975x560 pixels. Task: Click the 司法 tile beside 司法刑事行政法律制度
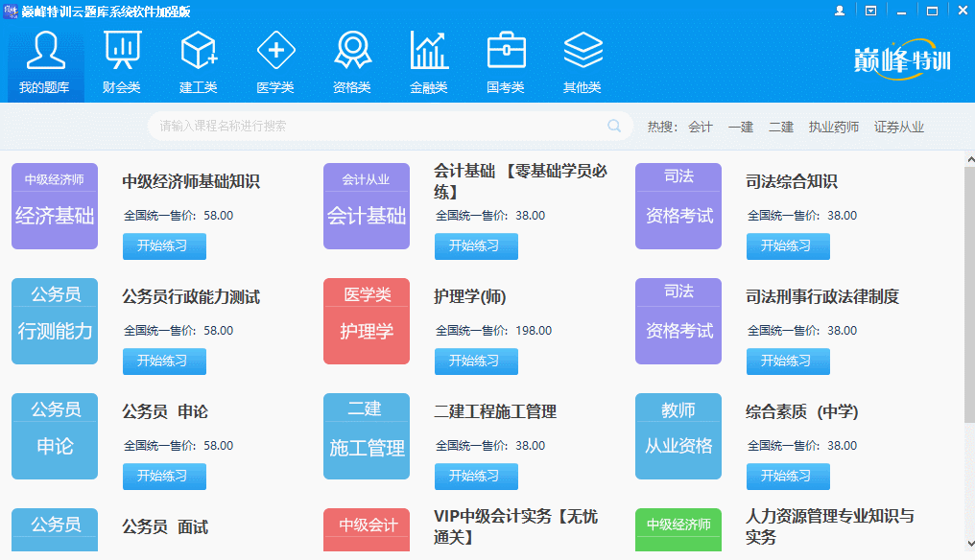(x=678, y=321)
